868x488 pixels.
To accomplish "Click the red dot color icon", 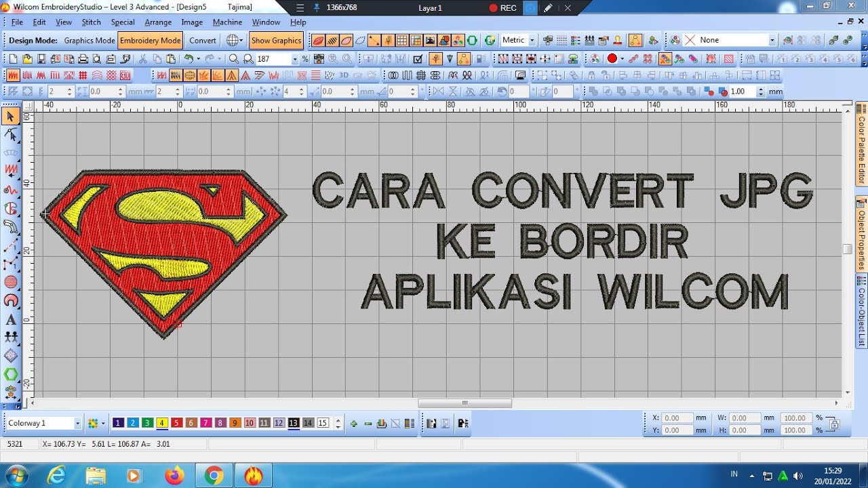I will [x=612, y=59].
